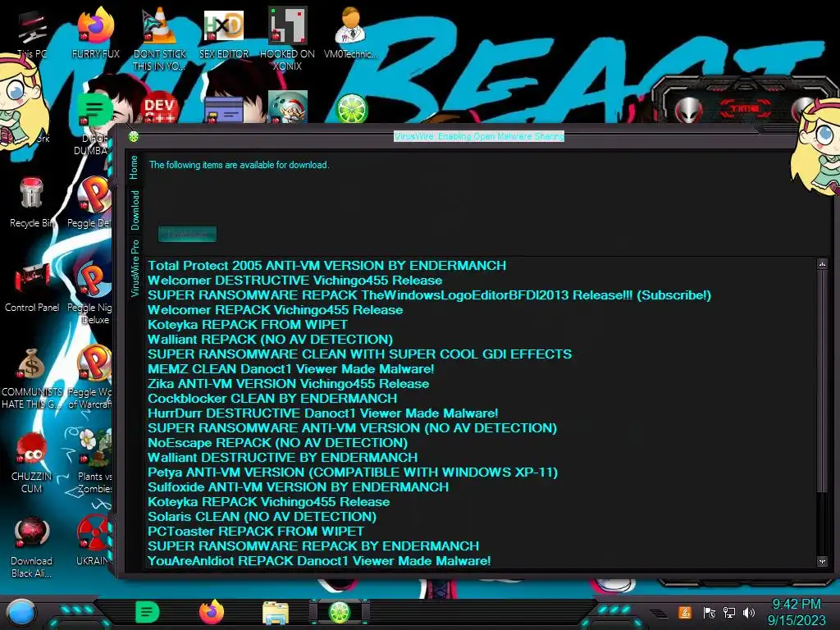Click the taskbar clock 9:42 PM

[797, 605]
